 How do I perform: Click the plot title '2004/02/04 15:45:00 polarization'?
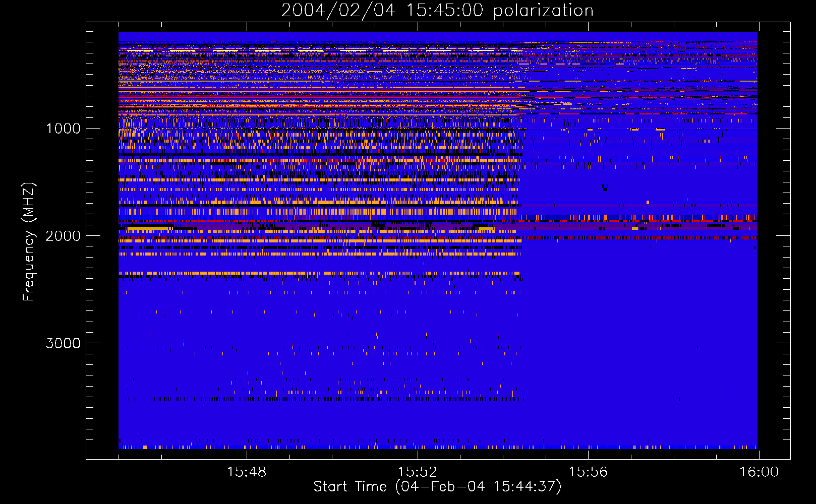click(x=437, y=11)
